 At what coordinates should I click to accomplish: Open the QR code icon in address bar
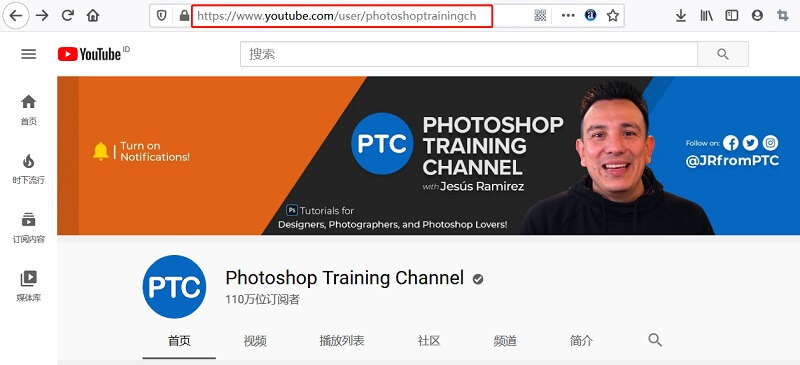[540, 16]
